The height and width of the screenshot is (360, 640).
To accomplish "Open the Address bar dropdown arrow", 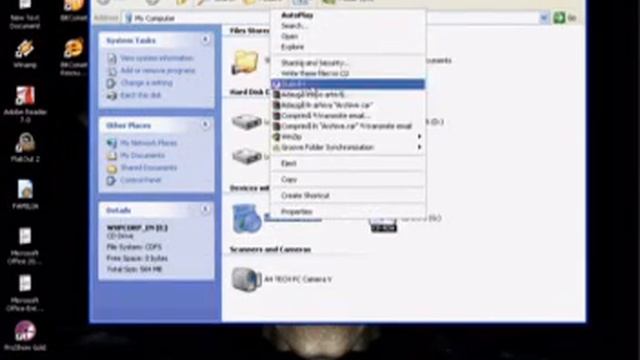I will pyautogui.click(x=544, y=18).
